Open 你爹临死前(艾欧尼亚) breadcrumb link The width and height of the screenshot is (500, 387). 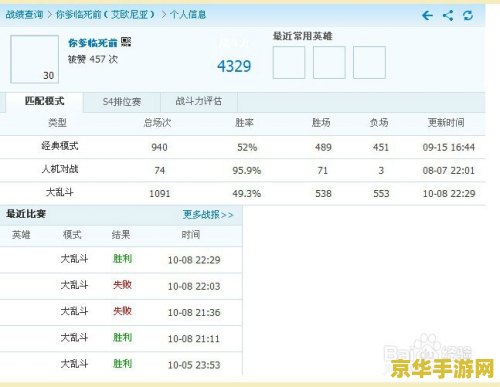tap(105, 15)
